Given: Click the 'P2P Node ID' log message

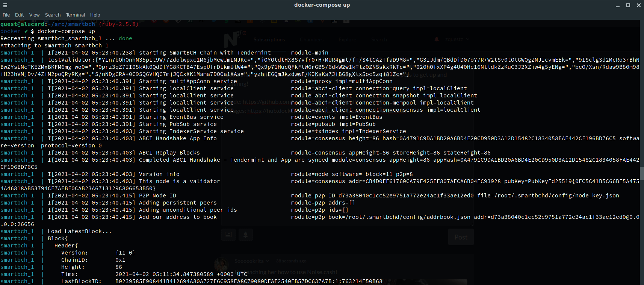Looking at the screenshot, I should [x=157, y=196].
